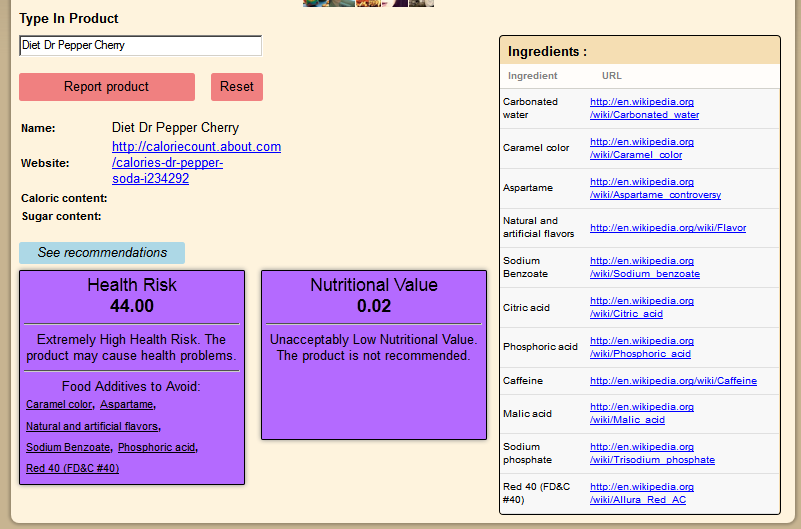Click the Type In Product input field
This screenshot has height=529, width=801.
coord(140,45)
